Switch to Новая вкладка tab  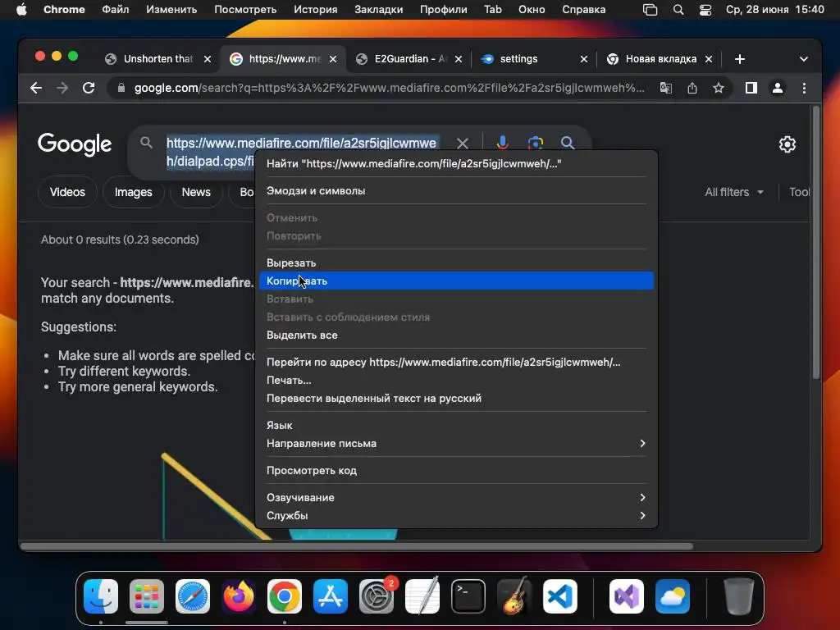coord(660,59)
